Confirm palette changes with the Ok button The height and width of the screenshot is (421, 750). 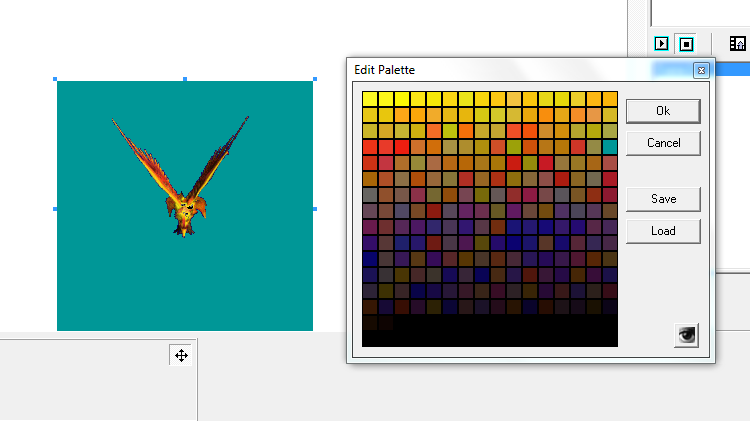pyautogui.click(x=663, y=111)
